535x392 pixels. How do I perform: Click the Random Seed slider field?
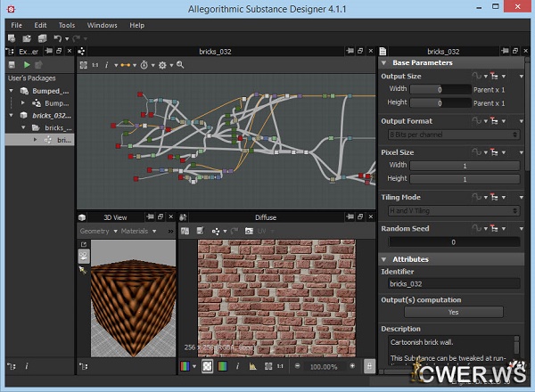pyautogui.click(x=453, y=241)
